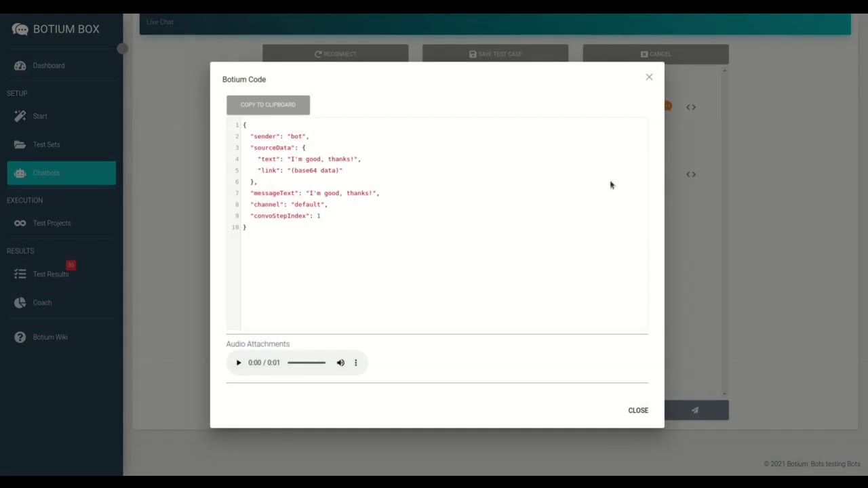
Task: Click the CLOSE button in dialog
Action: point(638,410)
